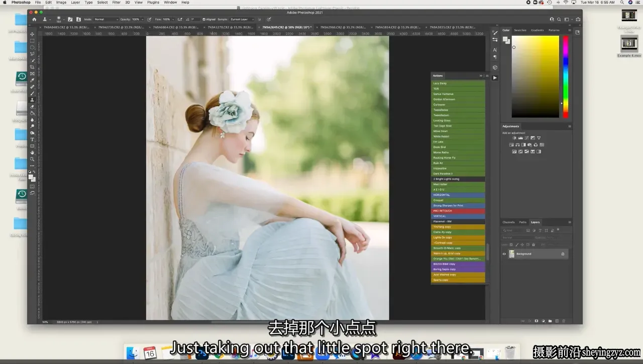Select the Background layer thumbnail

[512, 254]
